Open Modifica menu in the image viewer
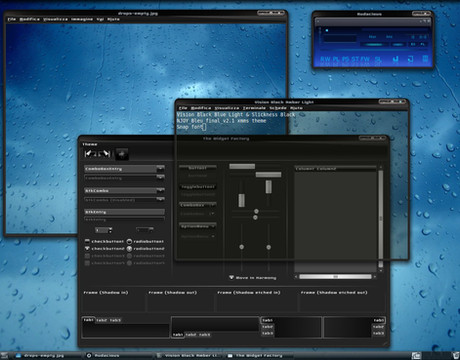This screenshot has width=460, height=360. click(30, 19)
